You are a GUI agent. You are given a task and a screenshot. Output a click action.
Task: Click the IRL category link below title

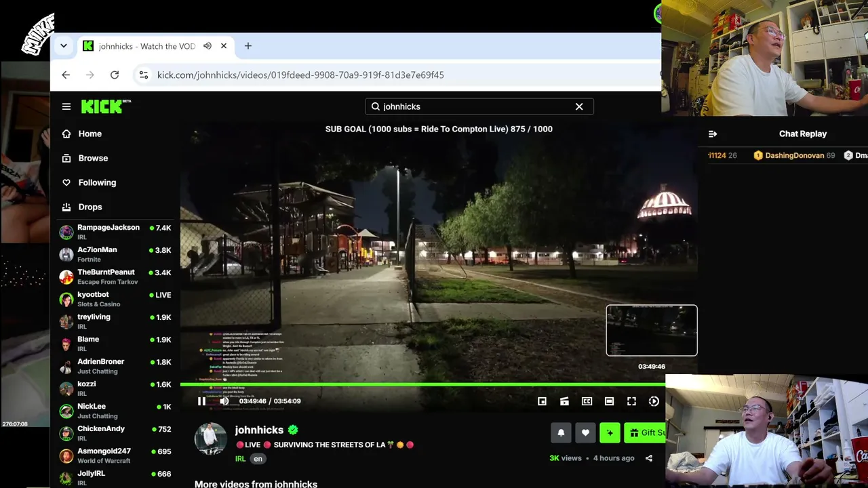pyautogui.click(x=240, y=459)
